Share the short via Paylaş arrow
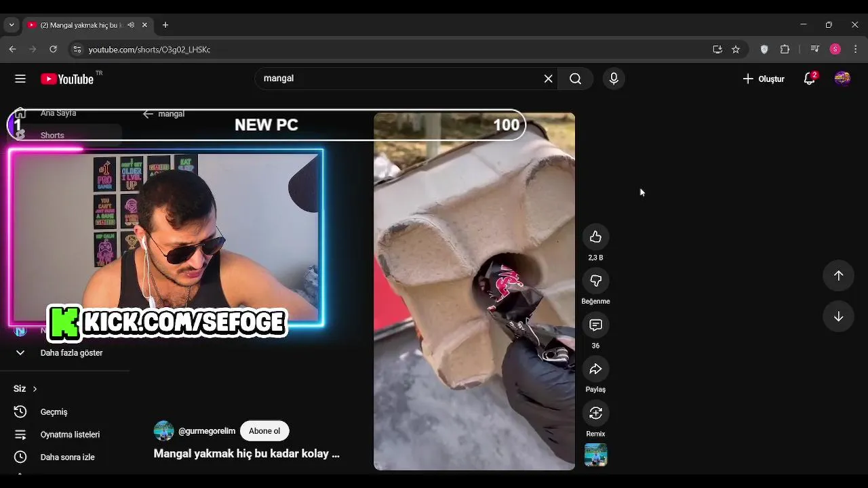This screenshot has height=488, width=868. [x=595, y=369]
